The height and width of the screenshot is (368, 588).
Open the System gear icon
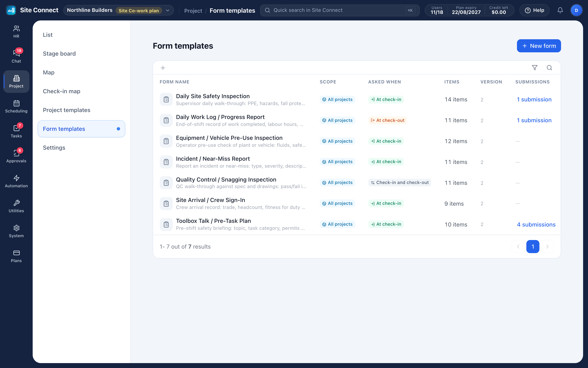[x=16, y=231]
